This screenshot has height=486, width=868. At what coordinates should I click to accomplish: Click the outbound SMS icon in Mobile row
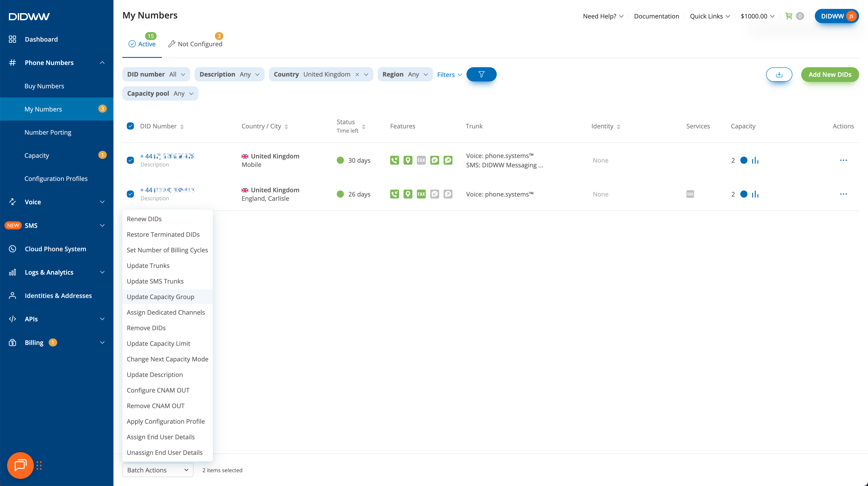(448, 160)
